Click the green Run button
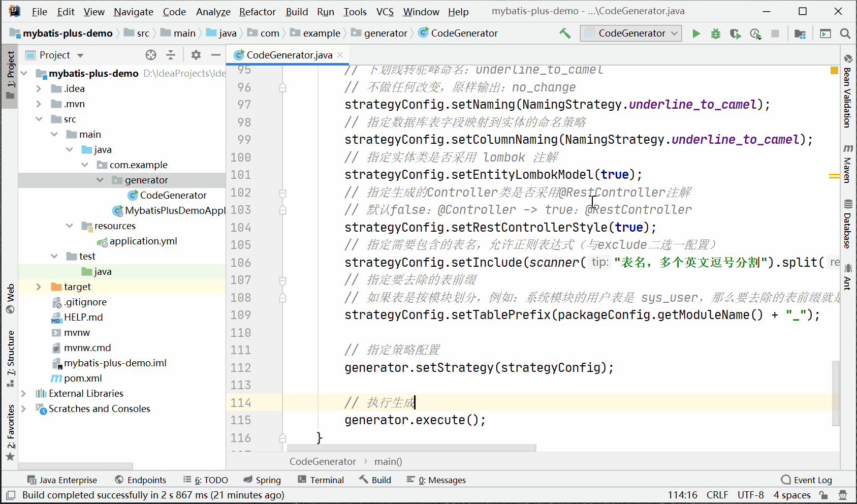This screenshot has height=504, width=857. tap(696, 34)
